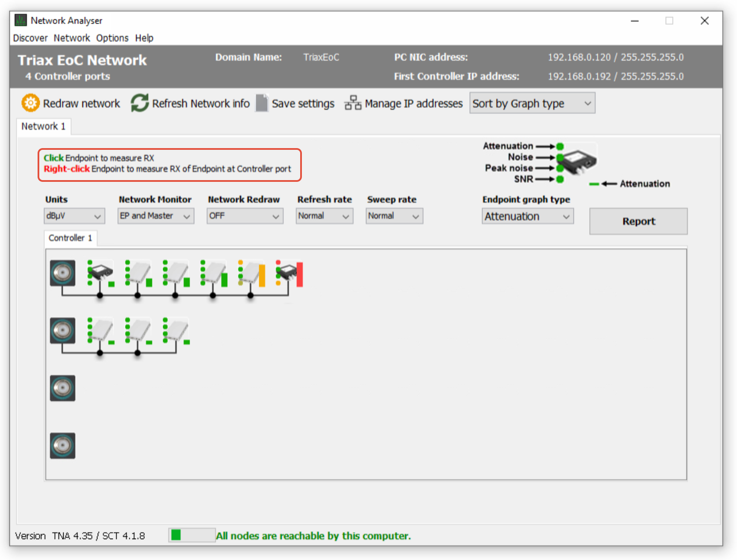Screen dimensions: 737x560
Task: Click the Network Analyser title bar icon
Action: (x=20, y=20)
